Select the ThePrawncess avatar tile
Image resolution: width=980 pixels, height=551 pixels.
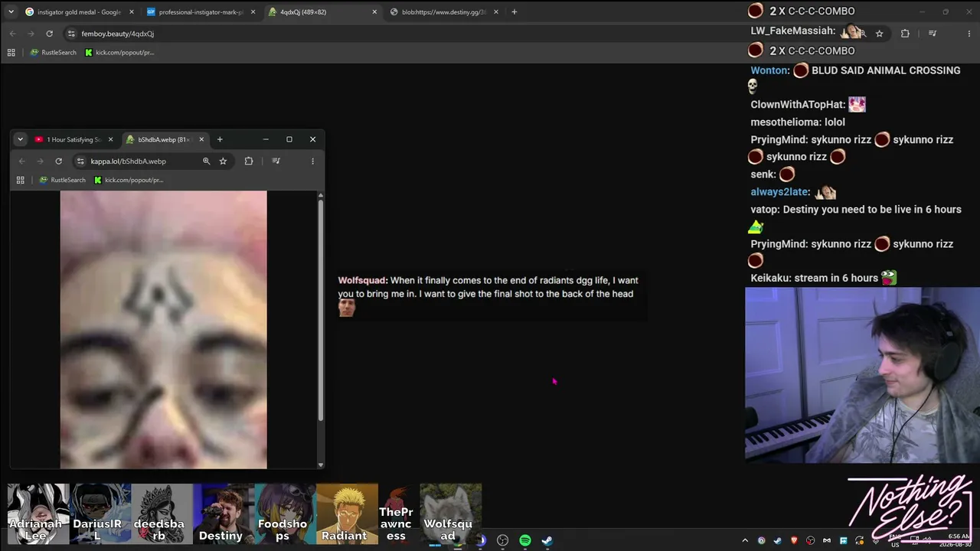tap(399, 514)
